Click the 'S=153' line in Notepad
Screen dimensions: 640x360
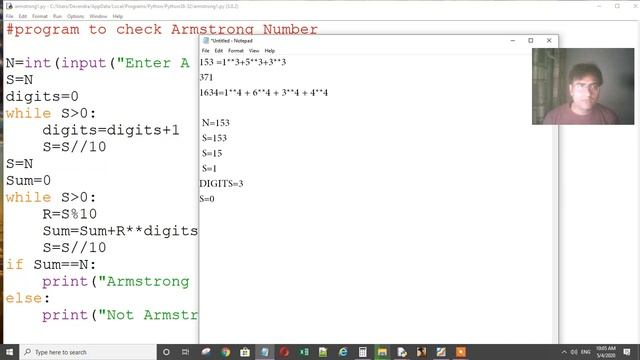(x=214, y=138)
